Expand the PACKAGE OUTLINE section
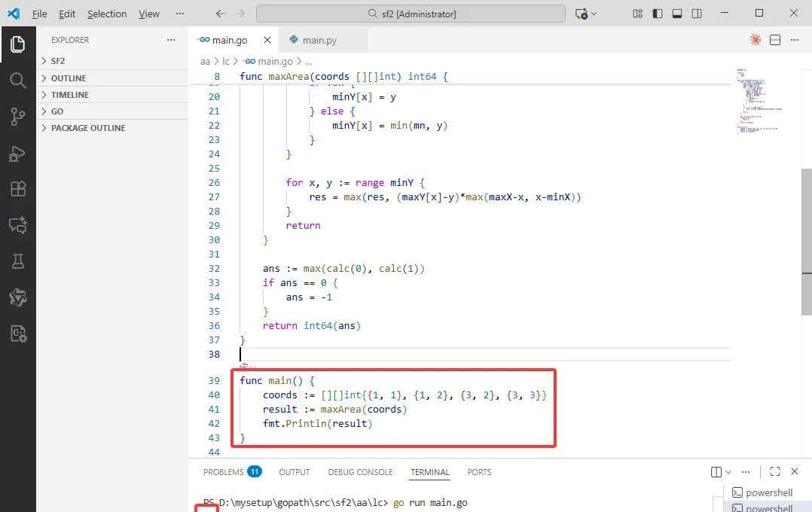Screen dimensions: 812x512 87,128
